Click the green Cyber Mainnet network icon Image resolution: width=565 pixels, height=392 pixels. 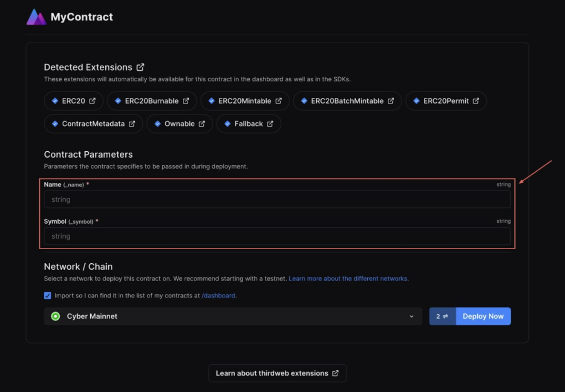click(55, 316)
